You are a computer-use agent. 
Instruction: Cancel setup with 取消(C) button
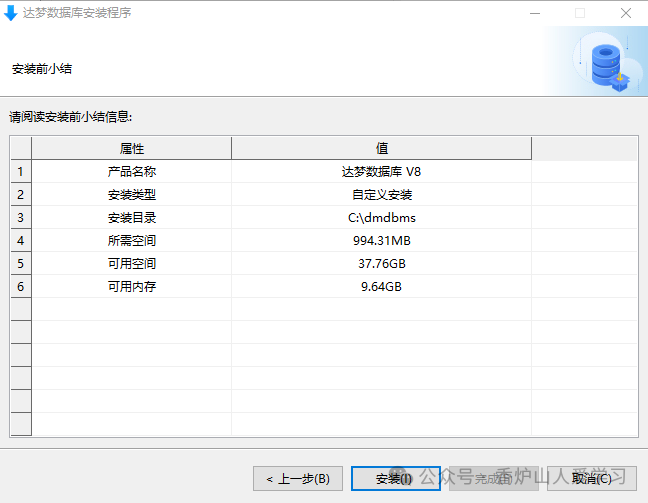coord(592,479)
